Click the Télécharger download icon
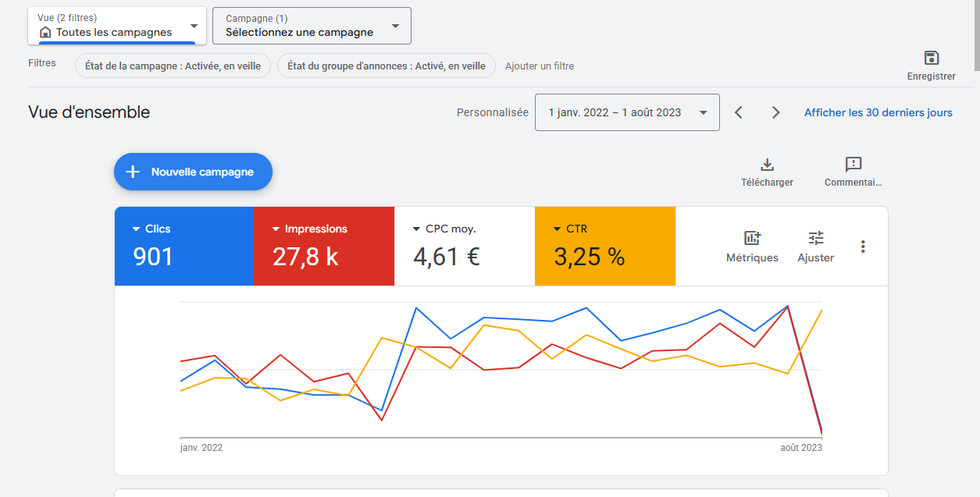The image size is (980, 497). [767, 165]
